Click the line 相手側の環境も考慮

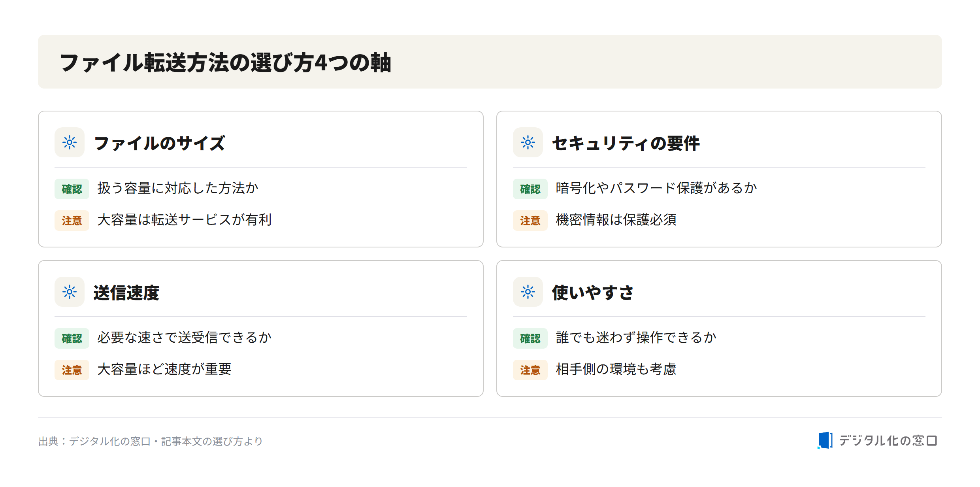616,369
